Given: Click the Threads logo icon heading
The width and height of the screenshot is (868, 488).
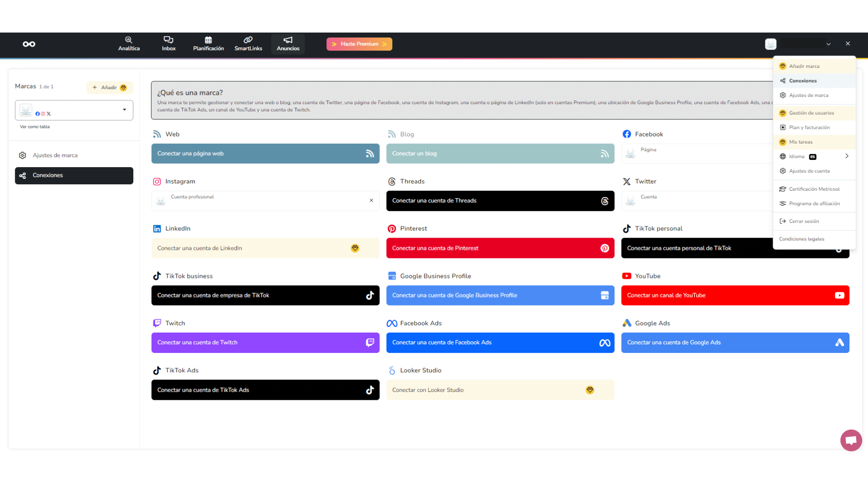Looking at the screenshot, I should click(392, 182).
